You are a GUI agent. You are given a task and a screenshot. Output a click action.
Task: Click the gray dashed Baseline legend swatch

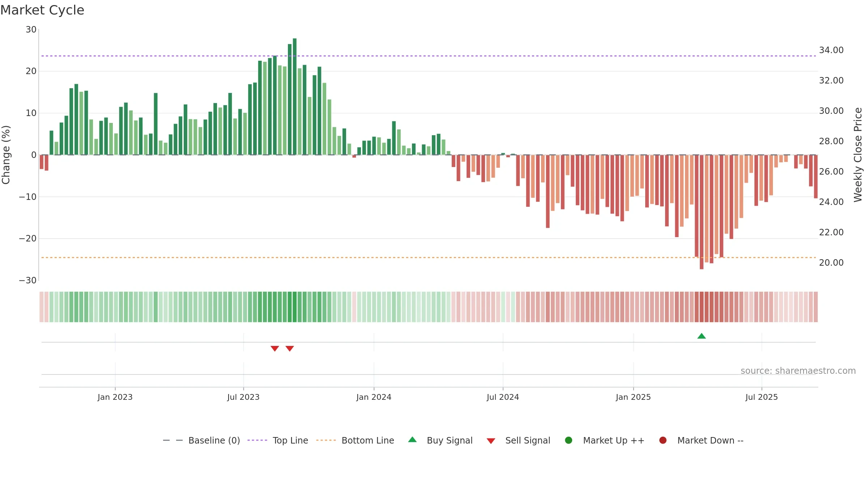173,440
